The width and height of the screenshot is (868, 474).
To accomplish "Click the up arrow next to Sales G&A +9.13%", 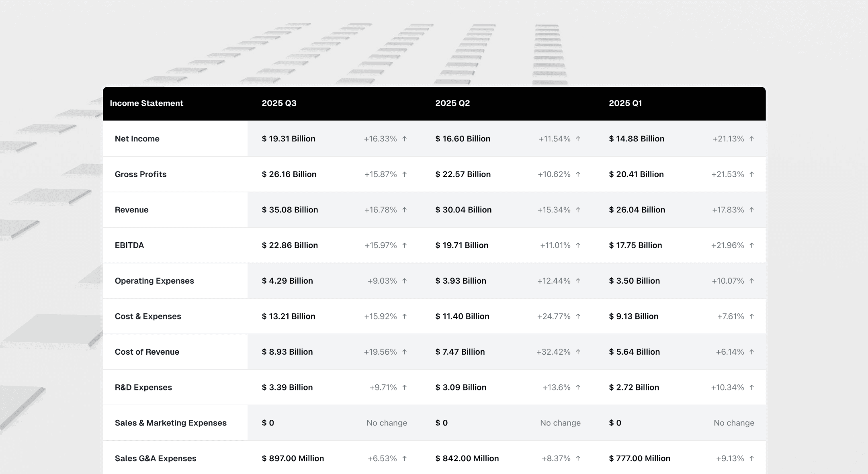I will [x=752, y=458].
